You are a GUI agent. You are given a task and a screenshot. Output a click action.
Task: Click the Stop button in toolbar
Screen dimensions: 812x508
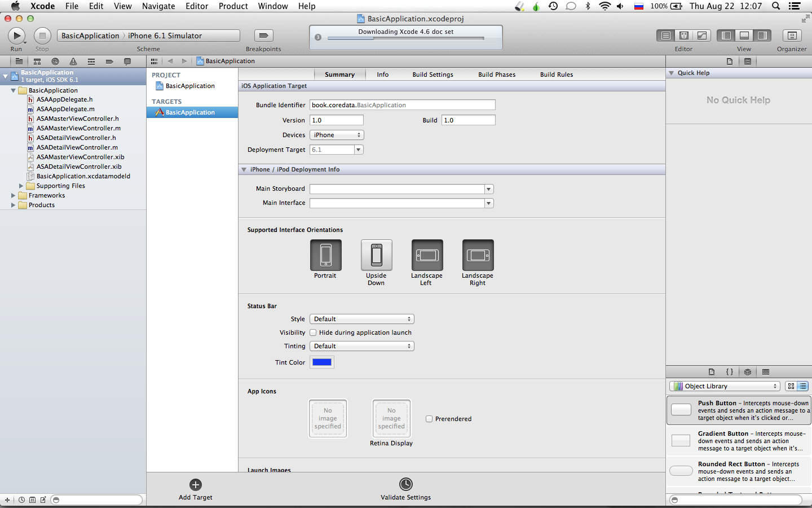tap(42, 36)
